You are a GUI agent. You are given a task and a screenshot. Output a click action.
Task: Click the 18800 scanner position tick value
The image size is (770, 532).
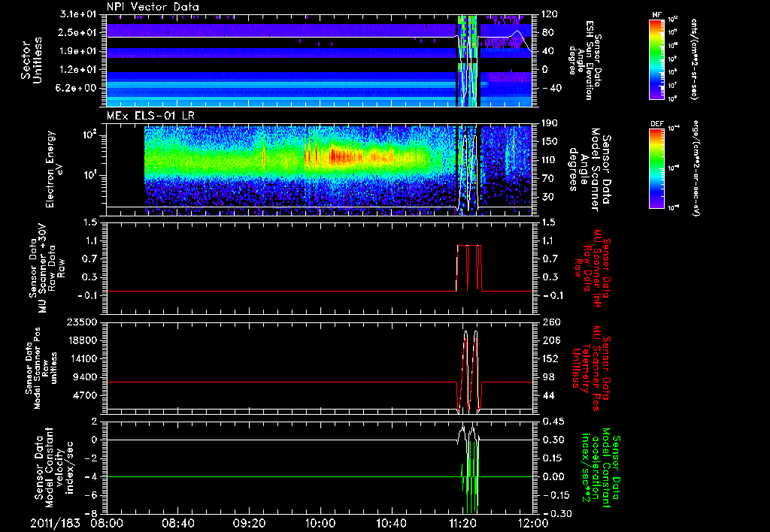point(83,340)
